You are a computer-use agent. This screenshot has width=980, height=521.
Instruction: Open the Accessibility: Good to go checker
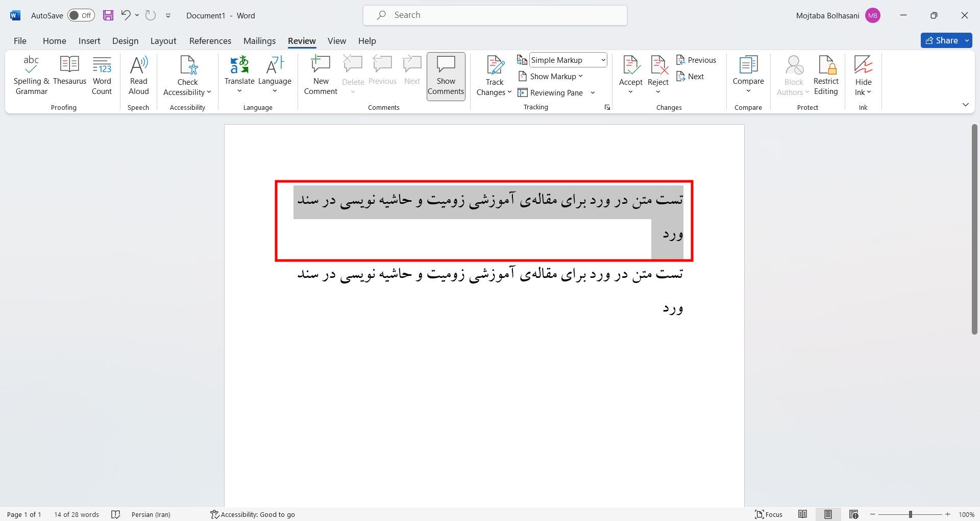click(253, 514)
